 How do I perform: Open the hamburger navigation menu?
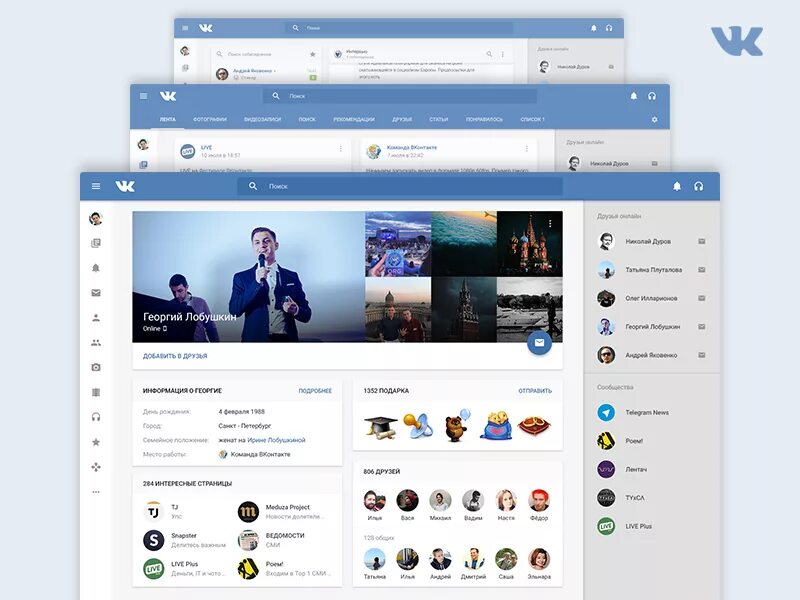tap(96, 186)
